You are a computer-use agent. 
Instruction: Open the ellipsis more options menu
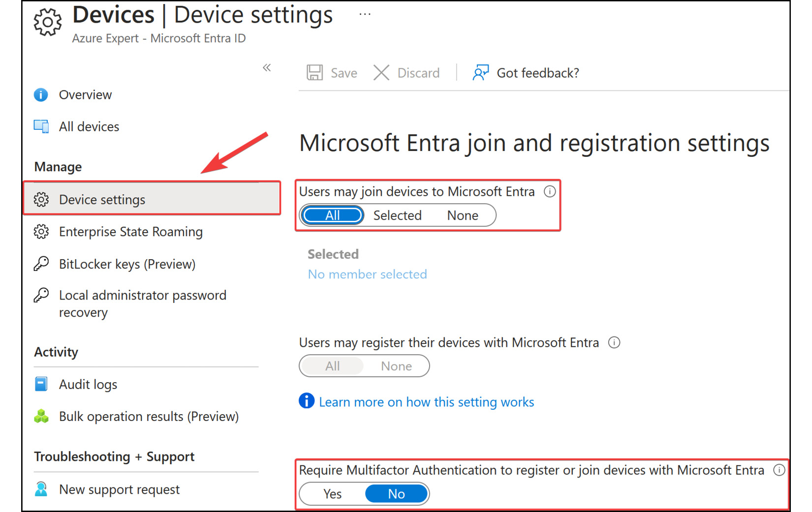click(365, 14)
